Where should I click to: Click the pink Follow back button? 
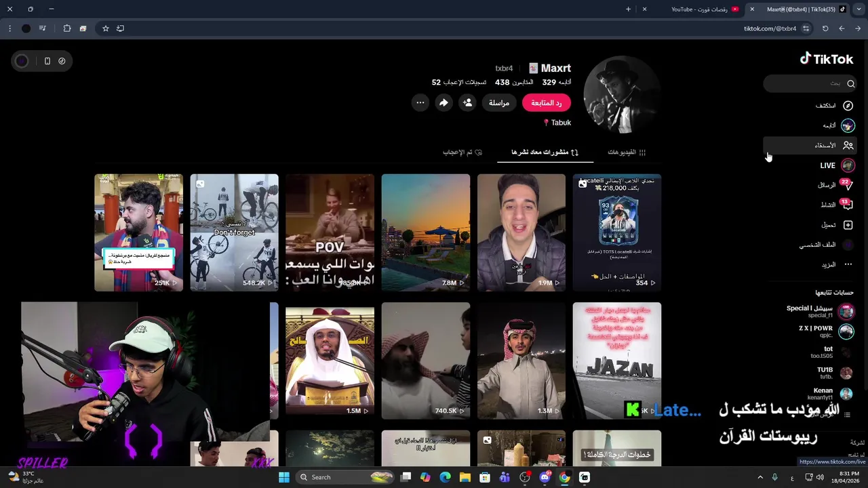[x=547, y=102]
